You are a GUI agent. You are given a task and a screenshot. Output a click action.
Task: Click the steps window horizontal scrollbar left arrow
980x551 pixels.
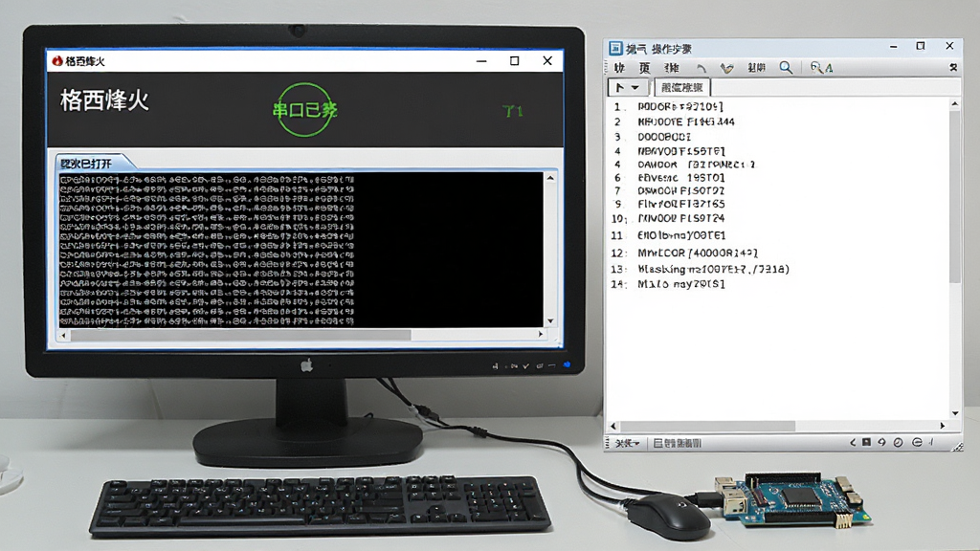click(613, 426)
